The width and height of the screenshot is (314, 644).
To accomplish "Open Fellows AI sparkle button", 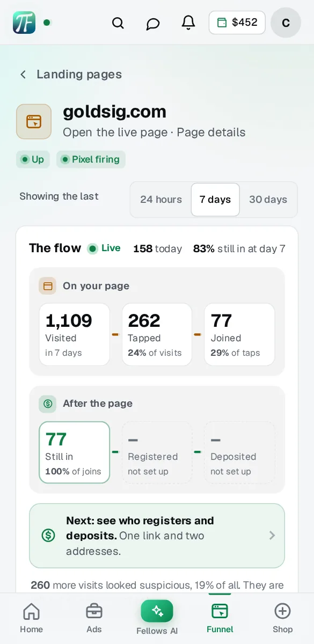I will click(157, 611).
